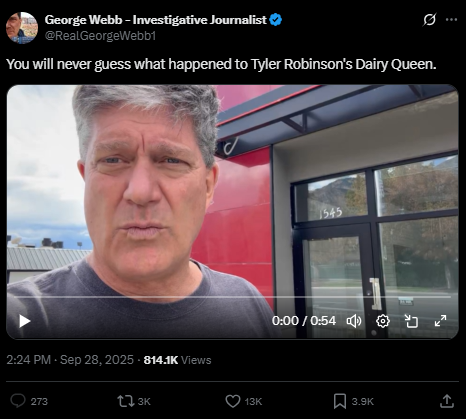
Task: Repost the tweet with the retweet icon
Action: point(125,401)
